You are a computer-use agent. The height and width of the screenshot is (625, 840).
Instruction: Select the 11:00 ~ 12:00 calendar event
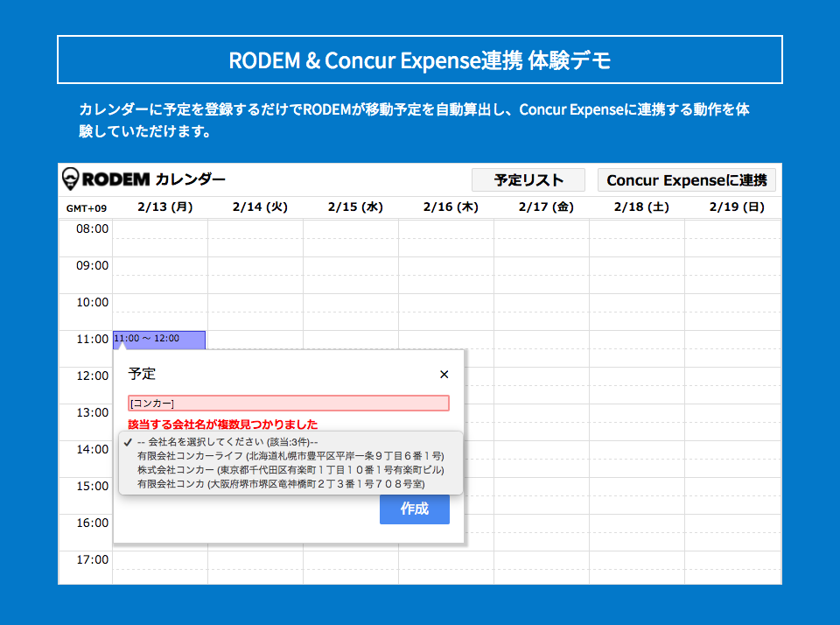click(x=159, y=340)
